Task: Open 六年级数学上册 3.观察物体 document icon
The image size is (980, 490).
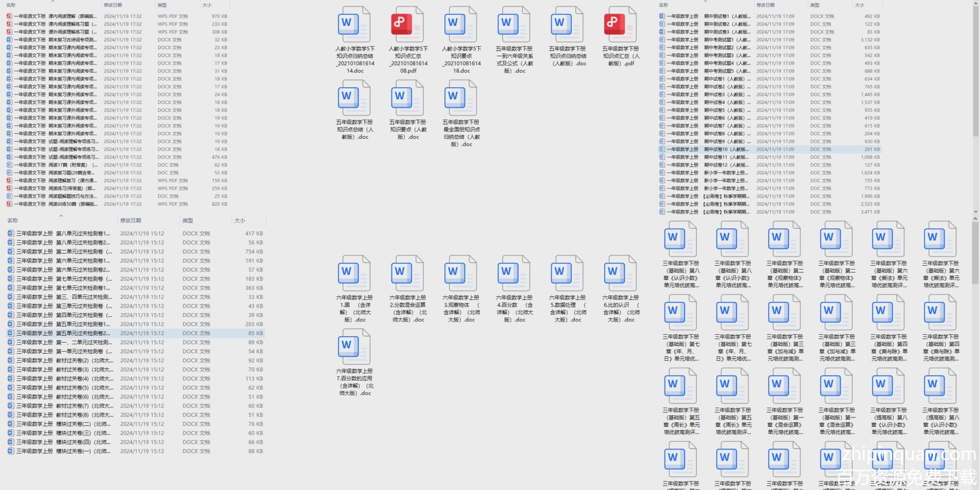Action: tap(461, 273)
